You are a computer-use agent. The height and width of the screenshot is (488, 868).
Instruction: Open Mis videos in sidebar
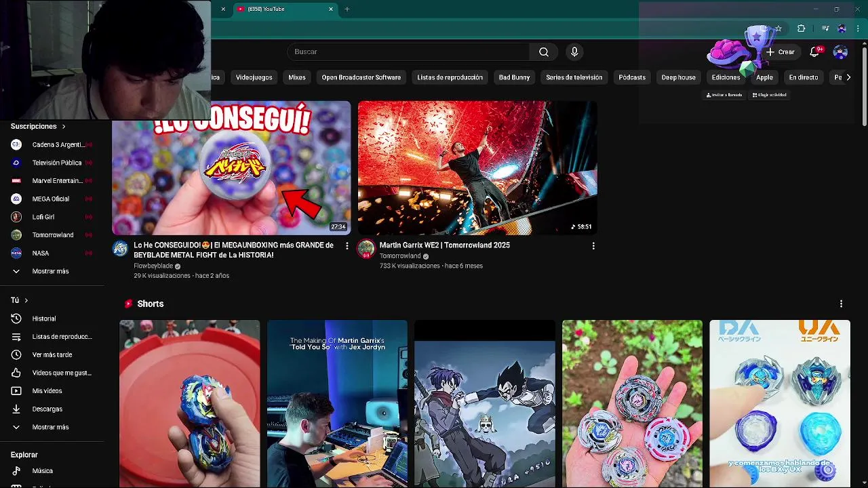52,391
